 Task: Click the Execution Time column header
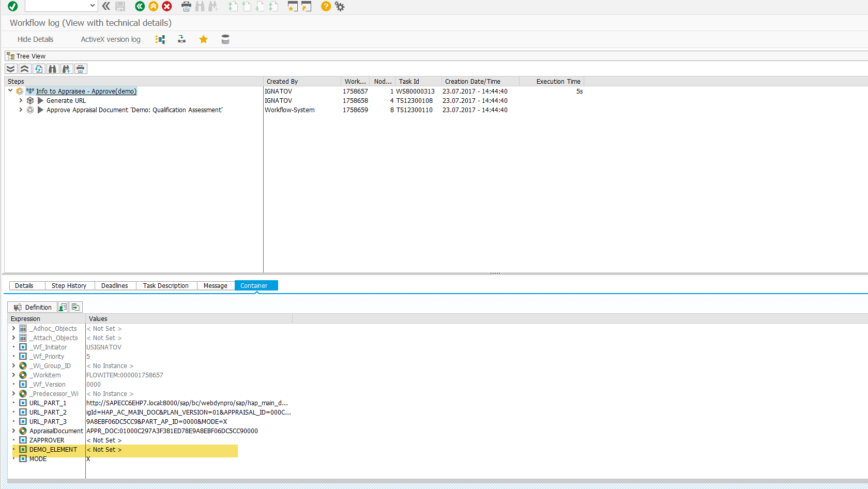tap(552, 81)
